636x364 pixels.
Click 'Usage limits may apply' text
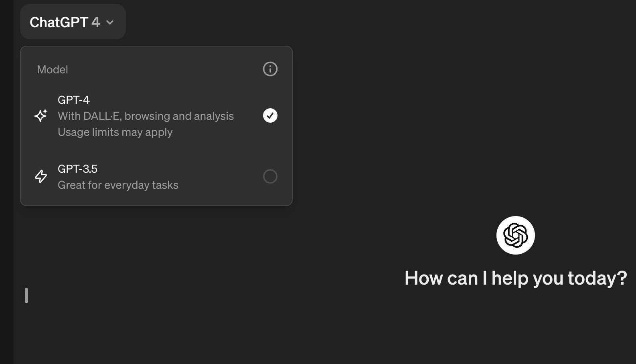click(115, 132)
